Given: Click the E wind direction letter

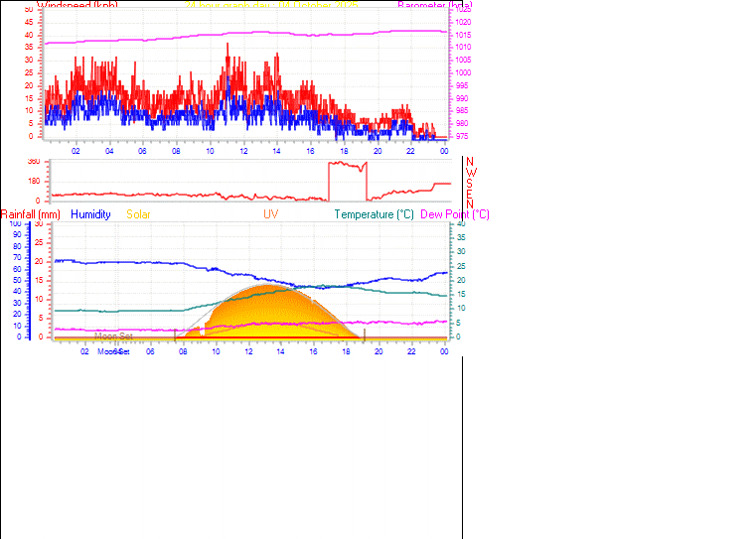Looking at the screenshot, I should [x=469, y=195].
